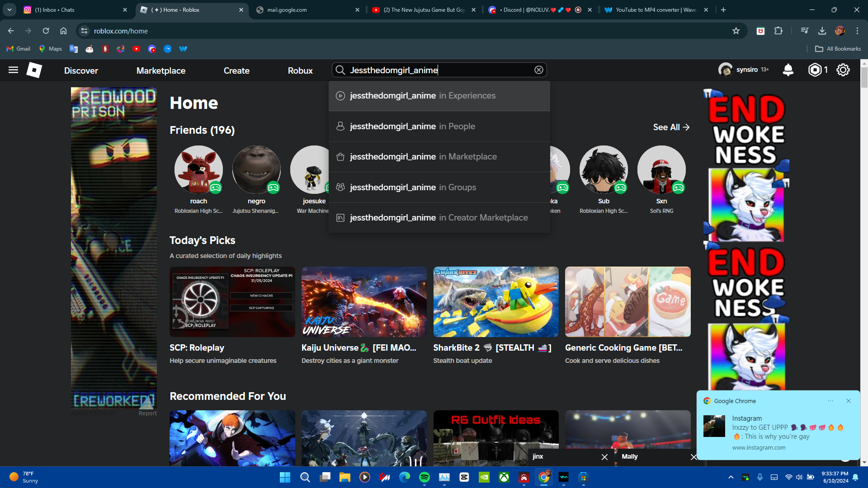Go to the Marketplace nav item

point(161,70)
